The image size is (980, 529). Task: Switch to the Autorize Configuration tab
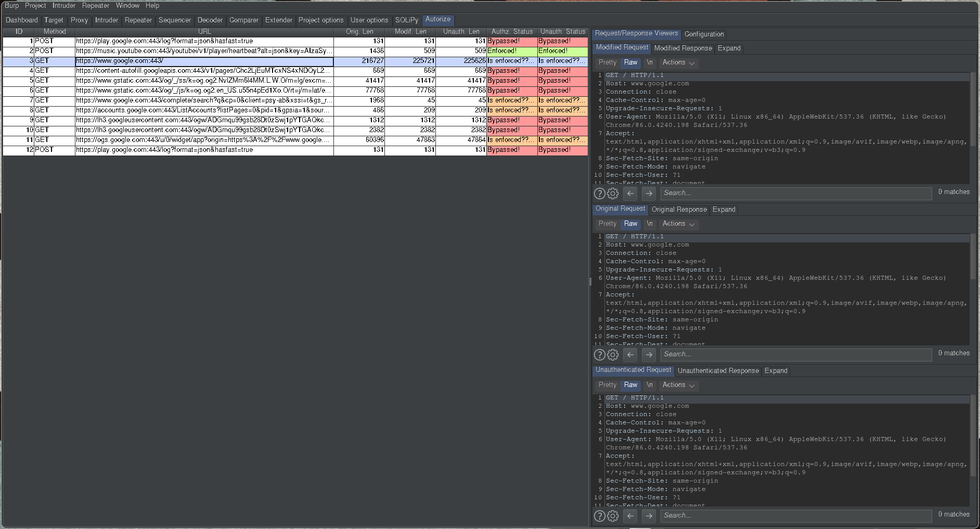[x=704, y=34]
